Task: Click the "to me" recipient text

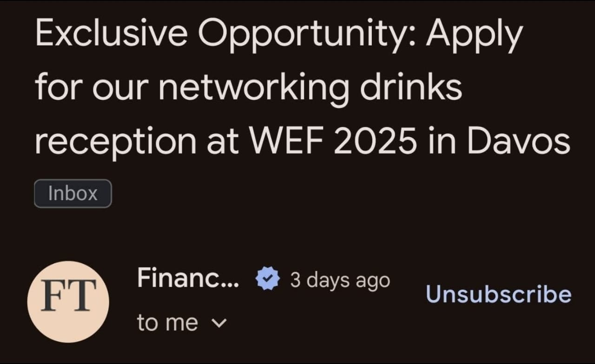Action: [x=167, y=323]
